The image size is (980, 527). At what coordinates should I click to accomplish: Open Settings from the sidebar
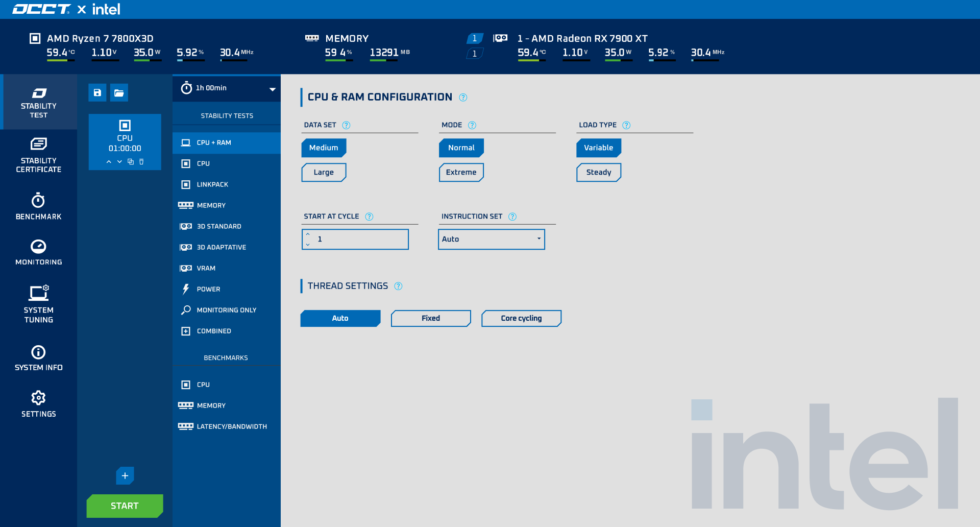coord(39,404)
